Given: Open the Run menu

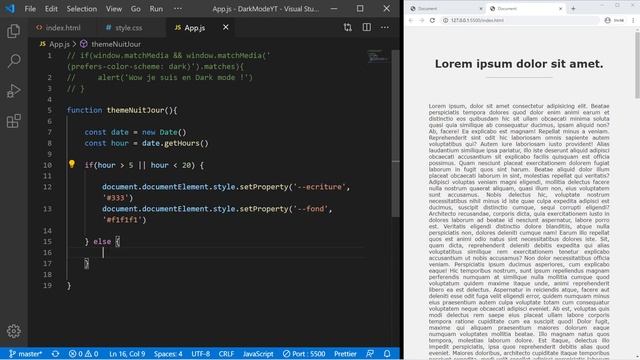Looking at the screenshot, I should (x=156, y=9).
